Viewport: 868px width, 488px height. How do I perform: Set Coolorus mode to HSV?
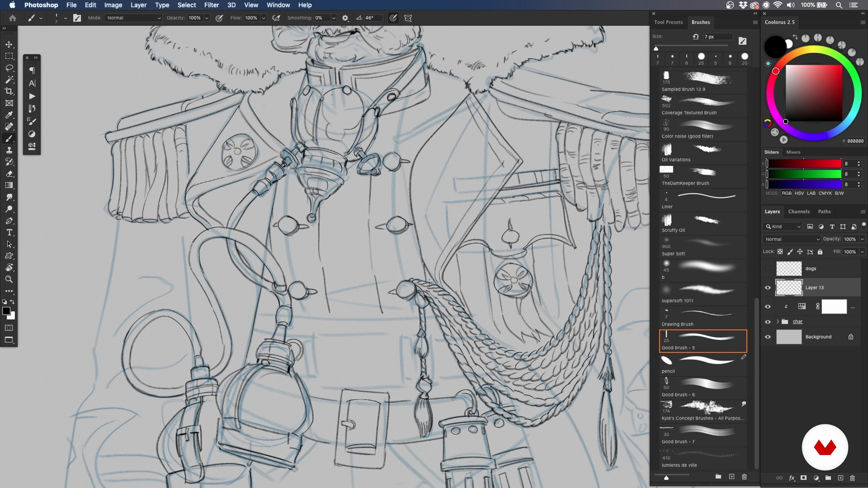(x=799, y=193)
